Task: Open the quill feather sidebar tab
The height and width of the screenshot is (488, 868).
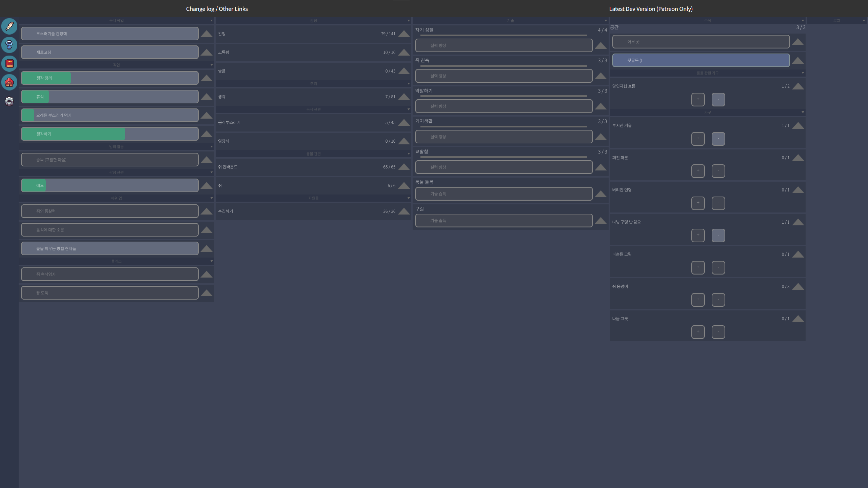Action: pyautogui.click(x=9, y=26)
